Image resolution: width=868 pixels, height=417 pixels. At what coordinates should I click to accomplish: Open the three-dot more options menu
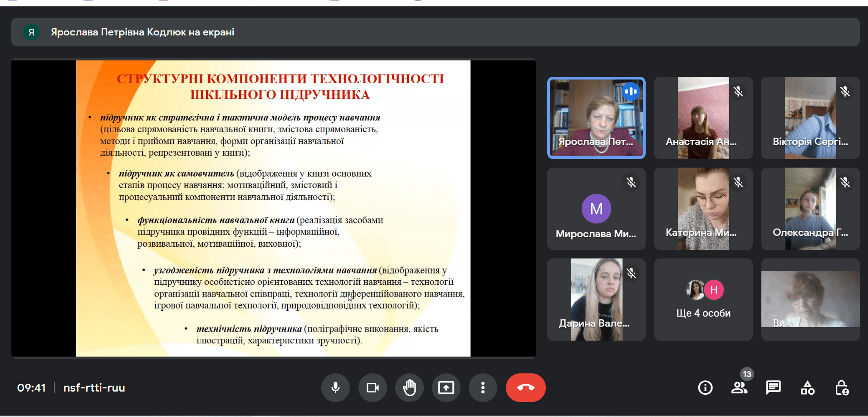[483, 387]
